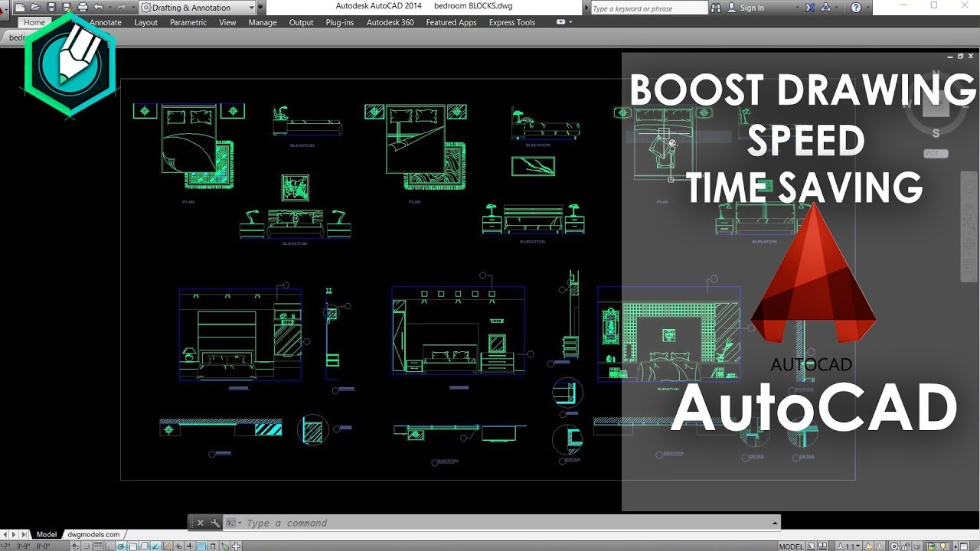The width and height of the screenshot is (980, 551).
Task: Click the Redo arrow icon
Action: (121, 7)
